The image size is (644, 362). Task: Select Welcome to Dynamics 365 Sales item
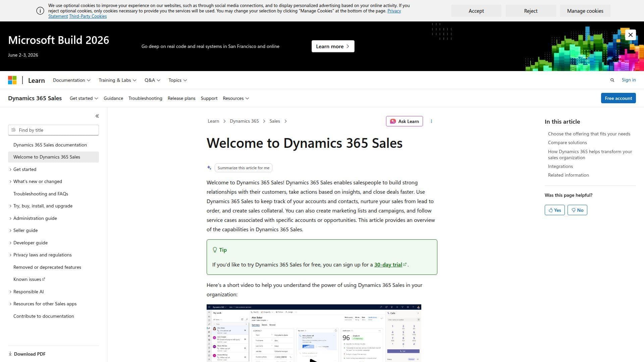coord(53,157)
